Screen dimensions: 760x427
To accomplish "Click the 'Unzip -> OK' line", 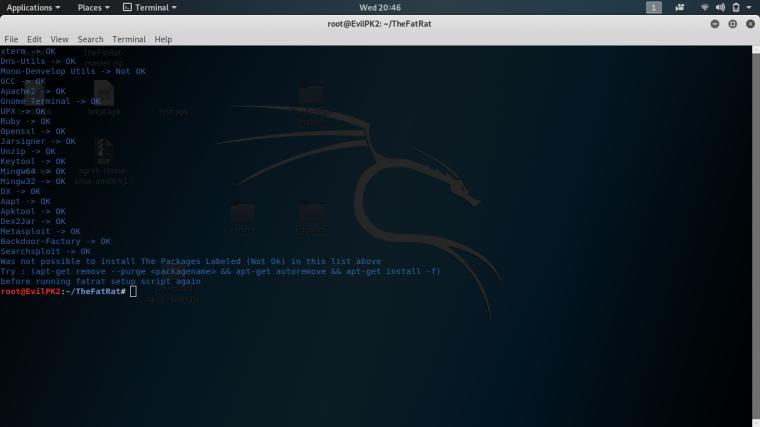I will click(28, 151).
